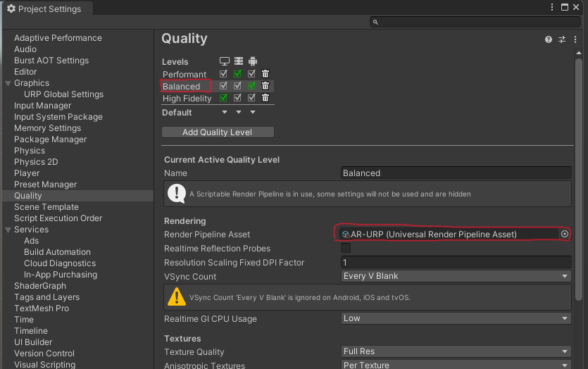Open default quality dropdown for desktop
This screenshot has height=369, width=588.
click(224, 112)
